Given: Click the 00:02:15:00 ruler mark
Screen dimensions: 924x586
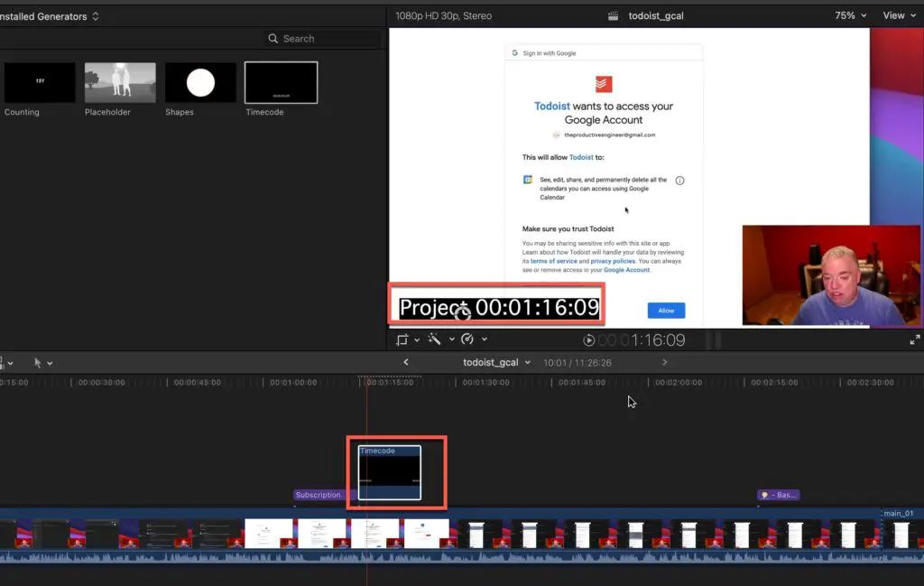Looking at the screenshot, I should point(774,383).
